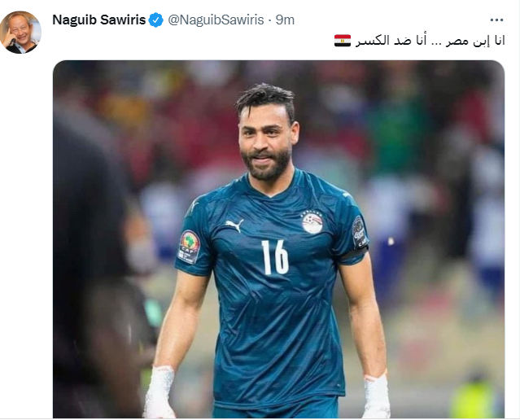This screenshot has height=420, width=520.
Task: Click the taped hand beside dark foreground figure
Action: coord(159,392)
